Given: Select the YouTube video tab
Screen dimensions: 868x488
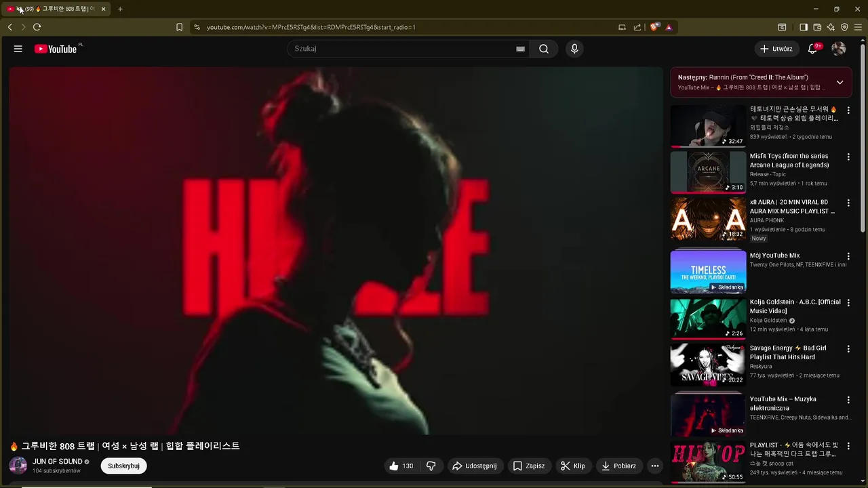Looking at the screenshot, I should point(56,9).
